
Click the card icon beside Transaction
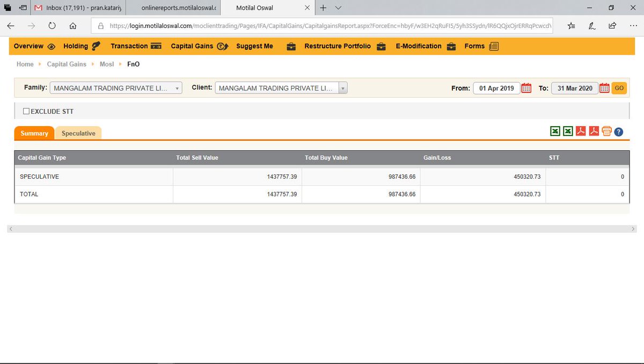coord(156,47)
